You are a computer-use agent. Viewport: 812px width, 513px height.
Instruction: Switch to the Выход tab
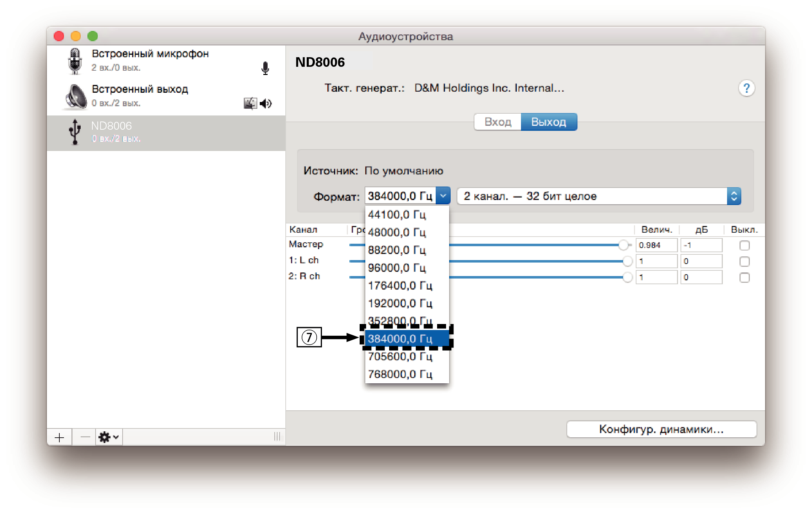tap(549, 122)
